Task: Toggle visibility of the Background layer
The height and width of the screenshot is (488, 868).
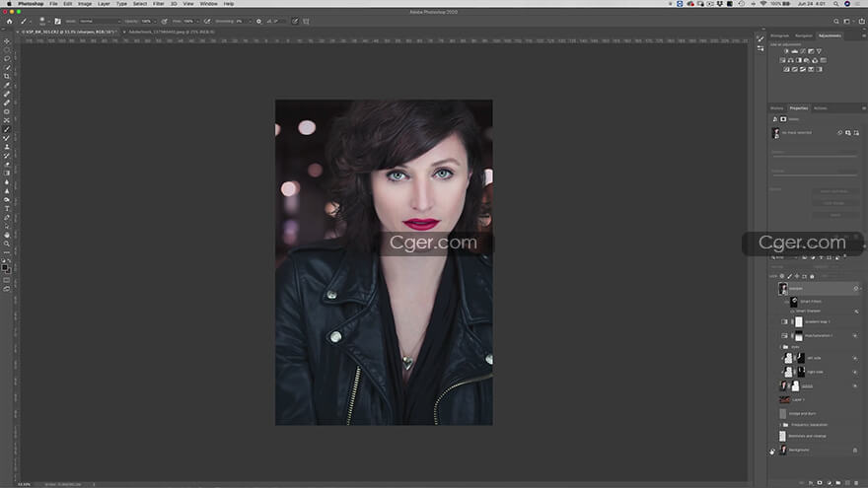Action: coord(772,450)
